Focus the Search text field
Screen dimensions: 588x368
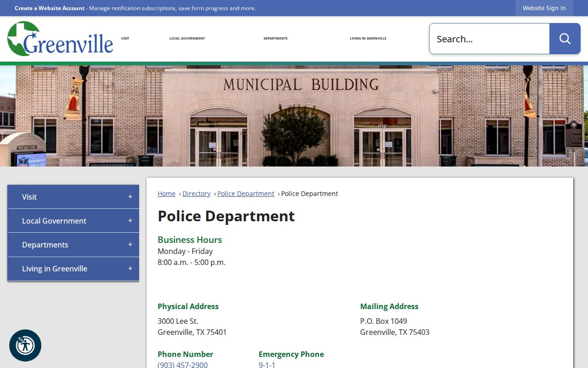pos(489,39)
